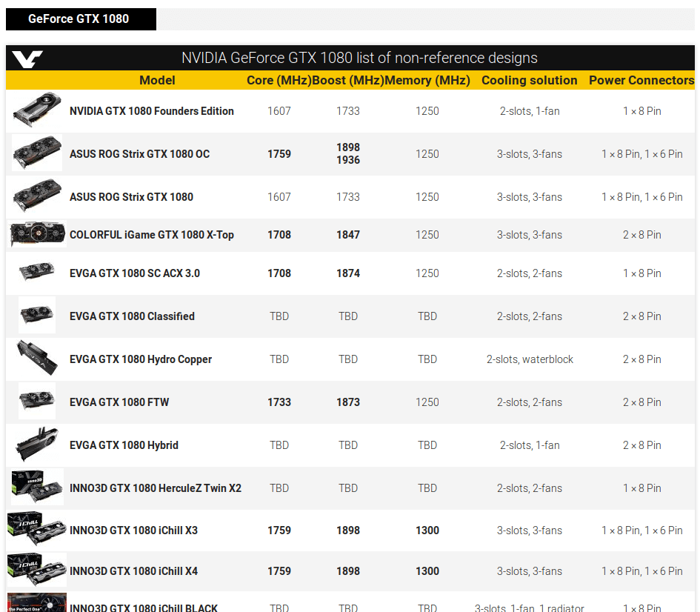Click the EVGA Hybrid card thumbnail
This screenshot has height=612, width=700.
coord(37,444)
